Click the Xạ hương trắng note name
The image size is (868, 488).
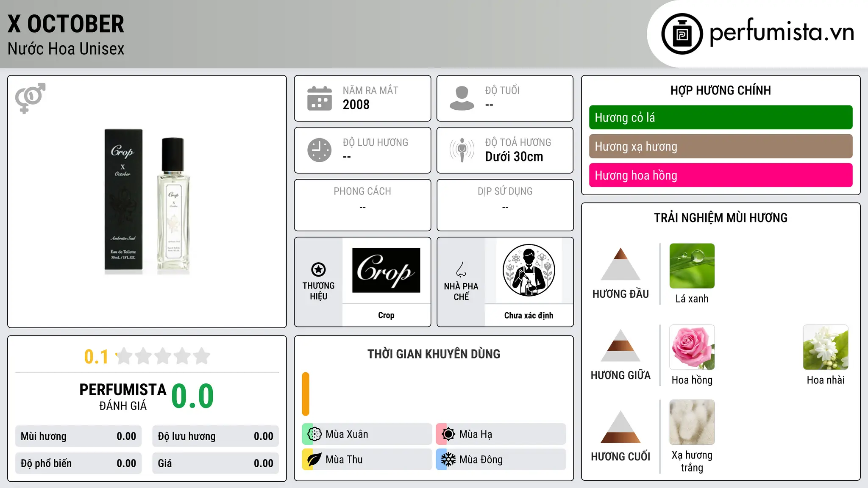[692, 461]
